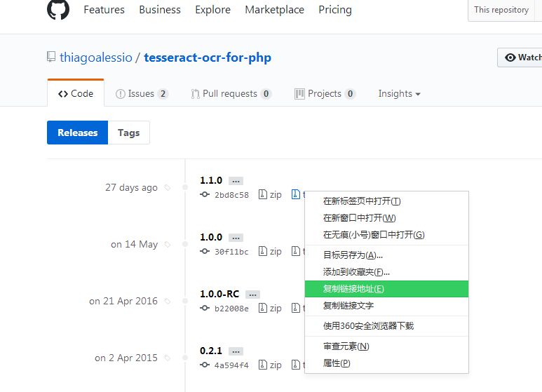Viewport: 542px width, 392px height.
Task: Click the GitHub Octocat logo
Action: (58, 9)
